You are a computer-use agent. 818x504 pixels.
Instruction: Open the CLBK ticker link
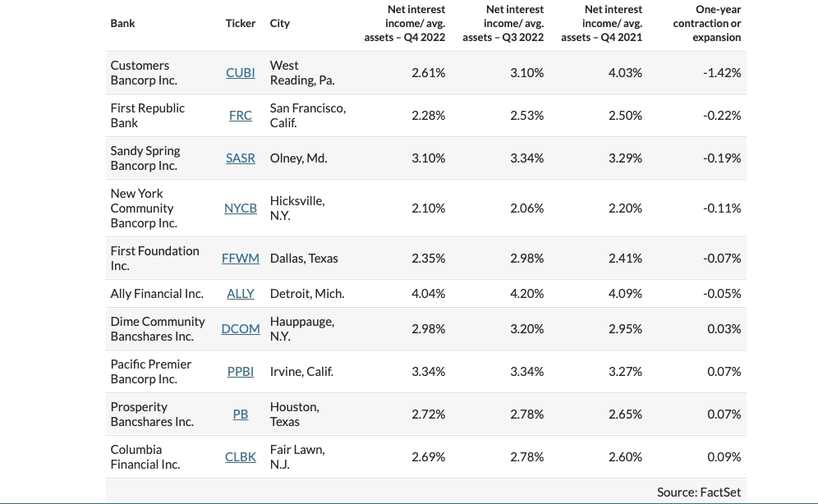(240, 457)
